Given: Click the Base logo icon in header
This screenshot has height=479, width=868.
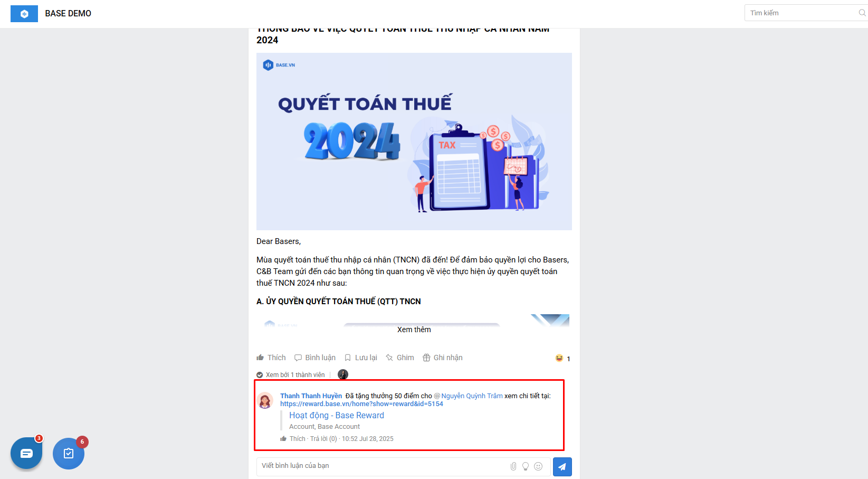Looking at the screenshot, I should pyautogui.click(x=24, y=14).
